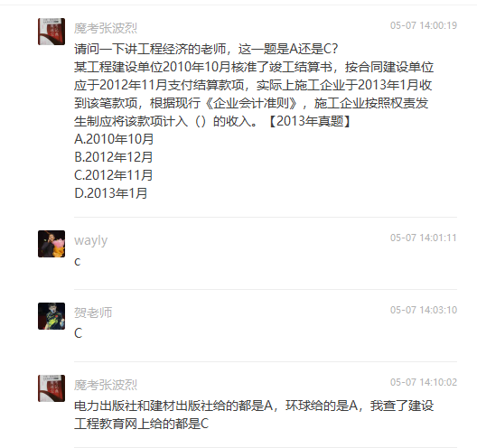The height and width of the screenshot is (448, 477).
Task: Click 魔考张波烈's avatar on the first message
Action: tap(51, 32)
